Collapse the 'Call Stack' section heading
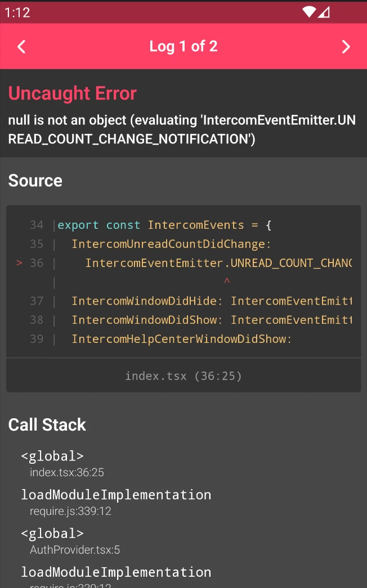The height and width of the screenshot is (588, 367). click(x=47, y=425)
